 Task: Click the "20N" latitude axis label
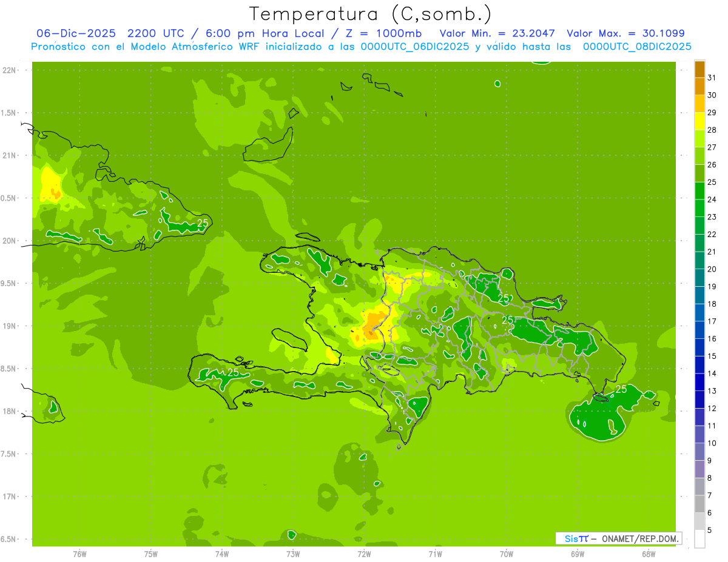click(9, 241)
